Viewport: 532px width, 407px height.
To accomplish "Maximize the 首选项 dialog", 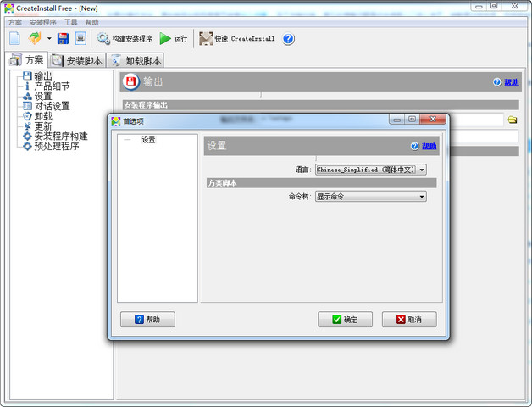I will (x=412, y=120).
